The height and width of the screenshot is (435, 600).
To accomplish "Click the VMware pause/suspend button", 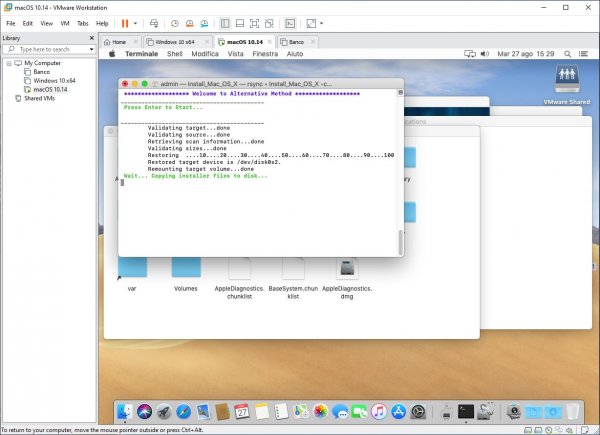I will pyautogui.click(x=125, y=23).
